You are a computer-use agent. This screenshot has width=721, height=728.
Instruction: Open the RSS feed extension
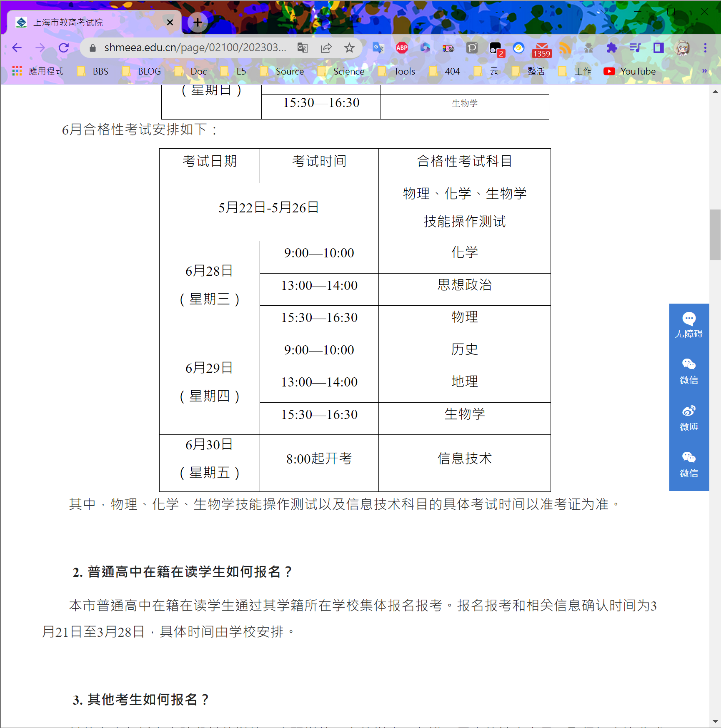[565, 48]
